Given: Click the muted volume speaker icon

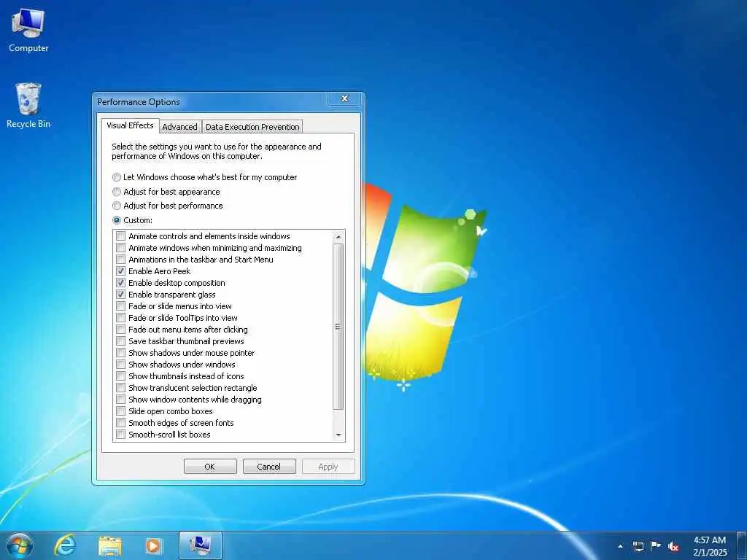Looking at the screenshot, I should [673, 546].
